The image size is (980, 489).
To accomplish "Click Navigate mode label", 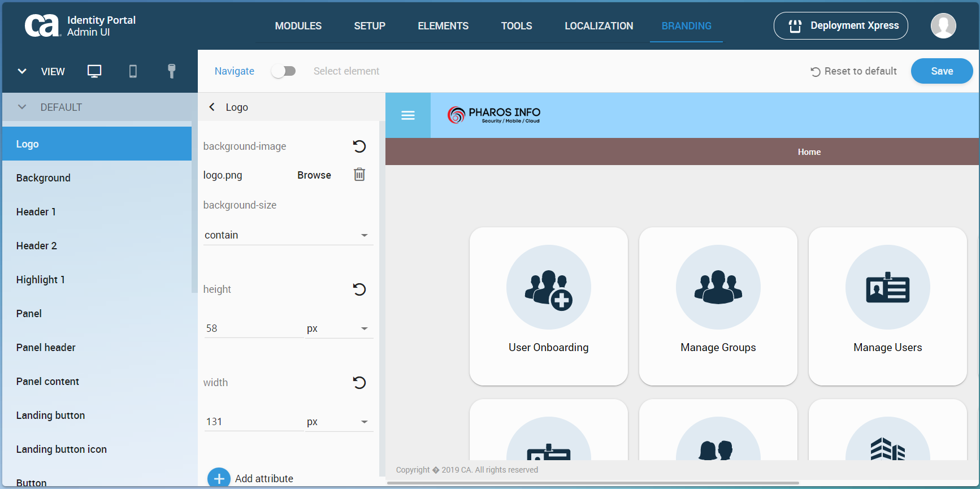I will pyautogui.click(x=235, y=71).
